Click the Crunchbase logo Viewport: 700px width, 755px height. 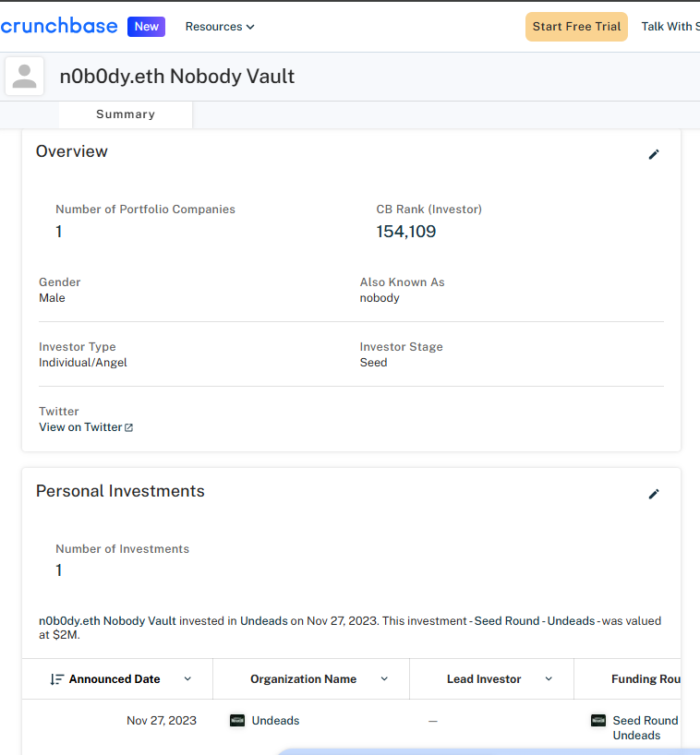(59, 26)
